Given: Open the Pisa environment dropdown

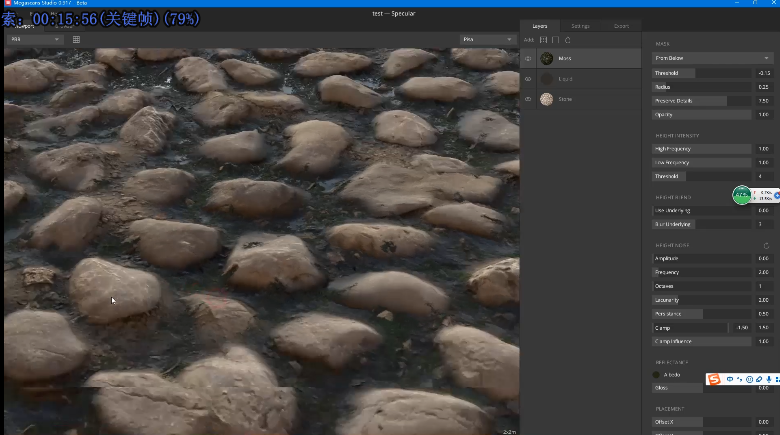Looking at the screenshot, I should (x=487, y=39).
